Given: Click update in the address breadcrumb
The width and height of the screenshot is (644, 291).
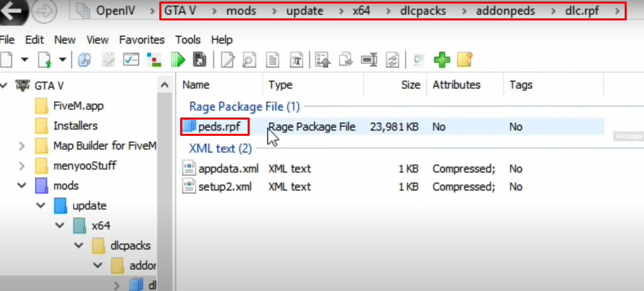Looking at the screenshot, I should tap(305, 11).
